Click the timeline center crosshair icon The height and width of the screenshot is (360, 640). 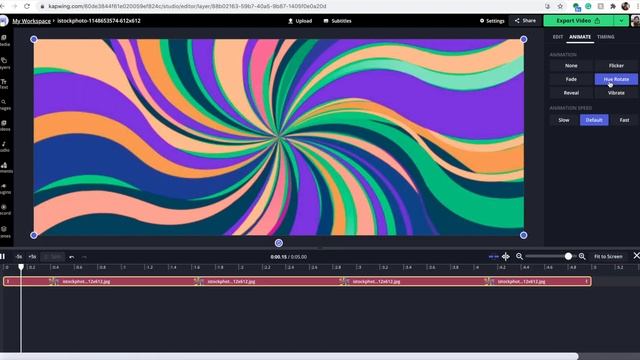(x=506, y=256)
